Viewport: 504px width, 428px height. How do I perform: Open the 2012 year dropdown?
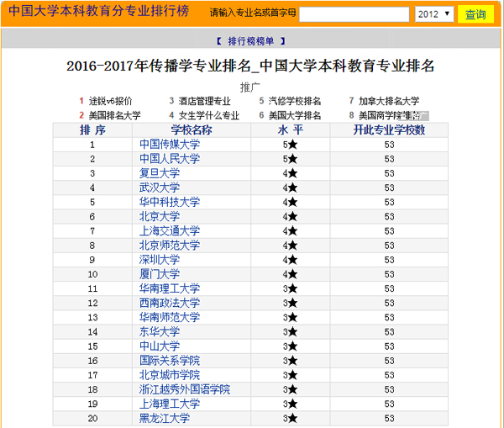[x=434, y=14]
